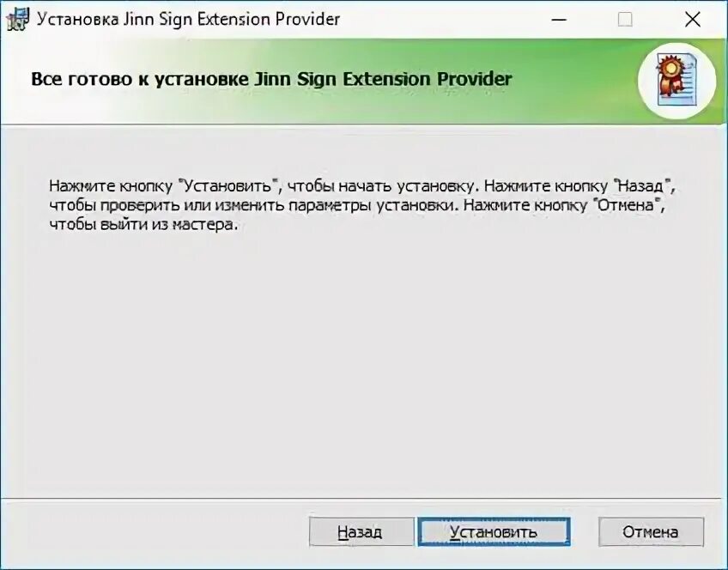The width and height of the screenshot is (728, 570).
Task: Click the grayed-out maximize window icon
Action: (x=625, y=20)
